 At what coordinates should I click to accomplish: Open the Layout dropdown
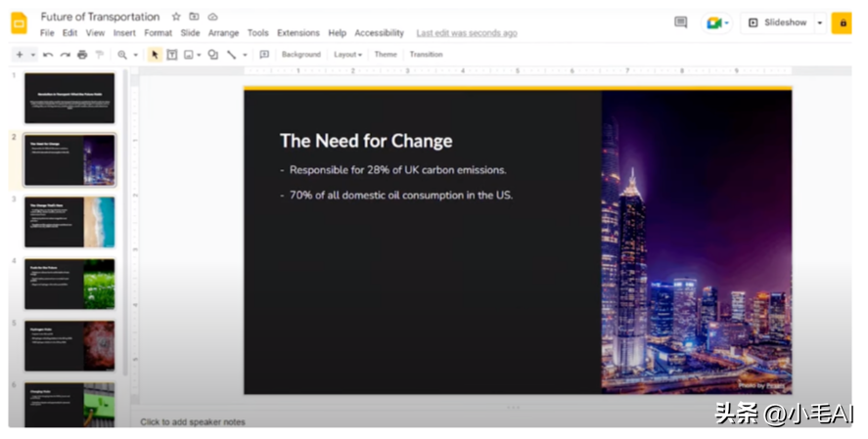click(347, 54)
